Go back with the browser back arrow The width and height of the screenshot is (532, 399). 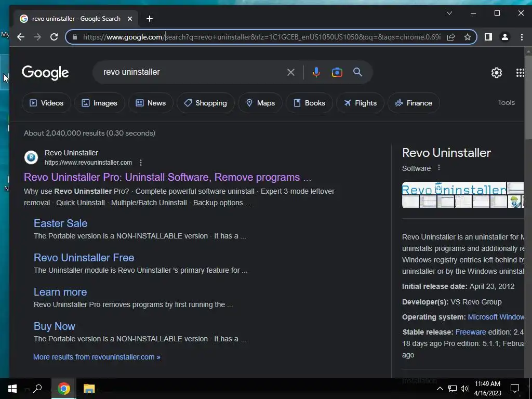[21, 37]
